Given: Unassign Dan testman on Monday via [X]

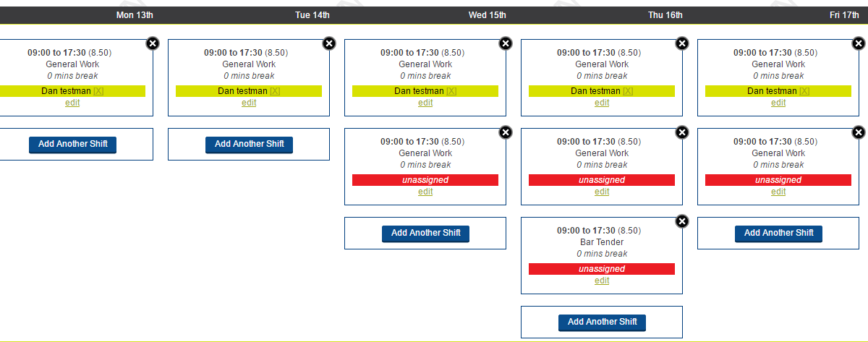Looking at the screenshot, I should pyautogui.click(x=99, y=91).
